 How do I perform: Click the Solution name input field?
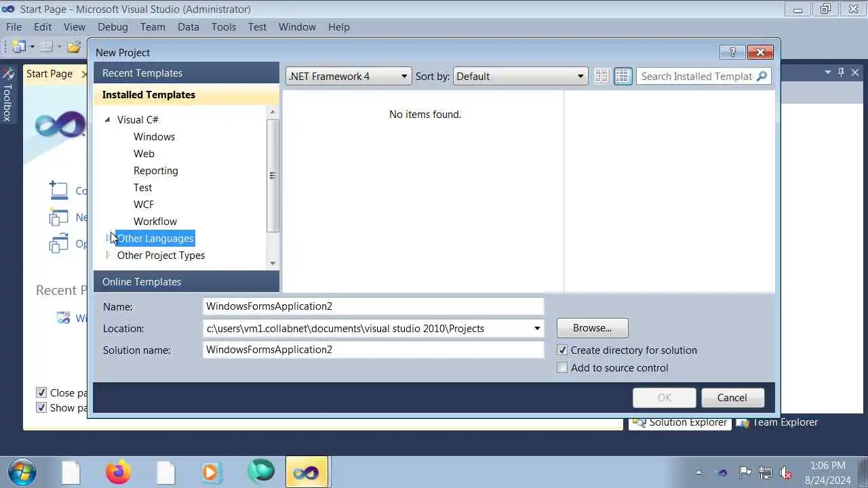[x=374, y=350]
